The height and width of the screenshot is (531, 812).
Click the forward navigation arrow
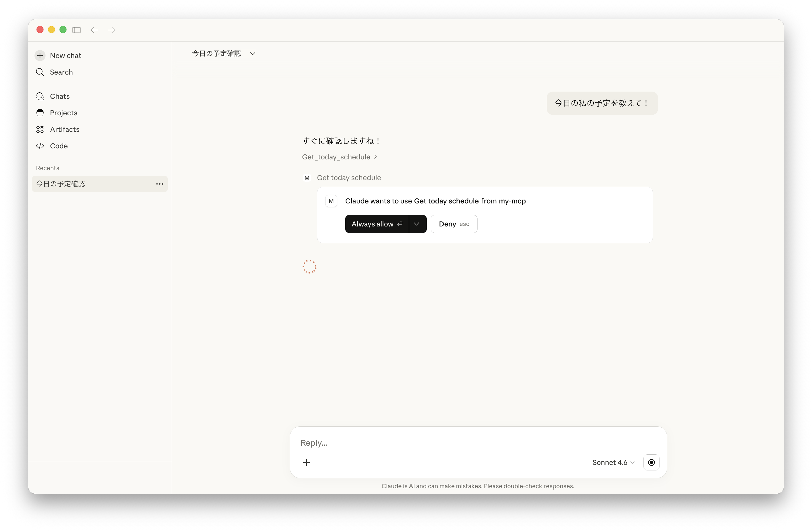(x=111, y=30)
